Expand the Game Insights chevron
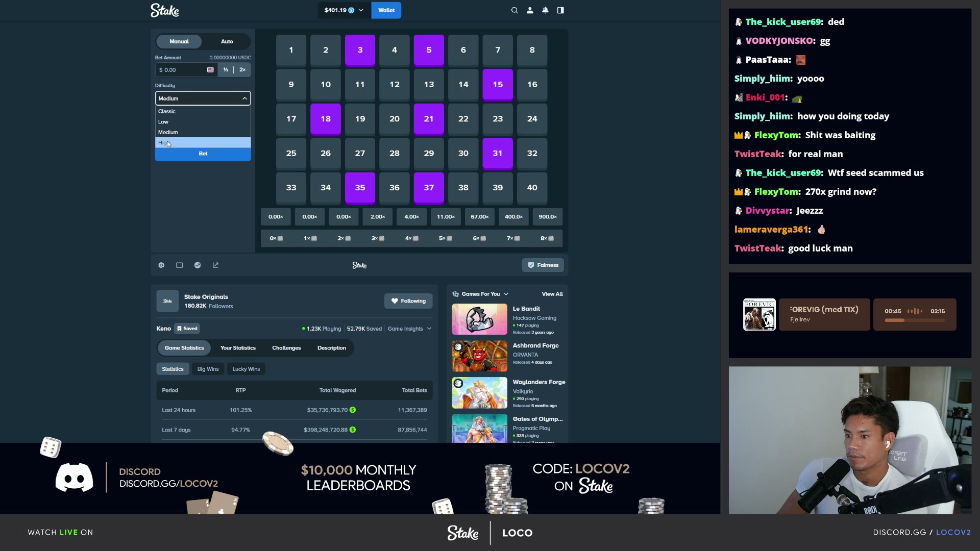Screen dimensions: 980x551 409,329
